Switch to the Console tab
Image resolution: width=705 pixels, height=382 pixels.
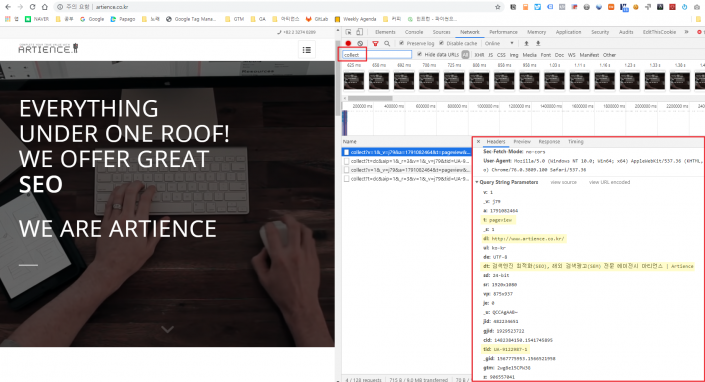click(x=414, y=32)
